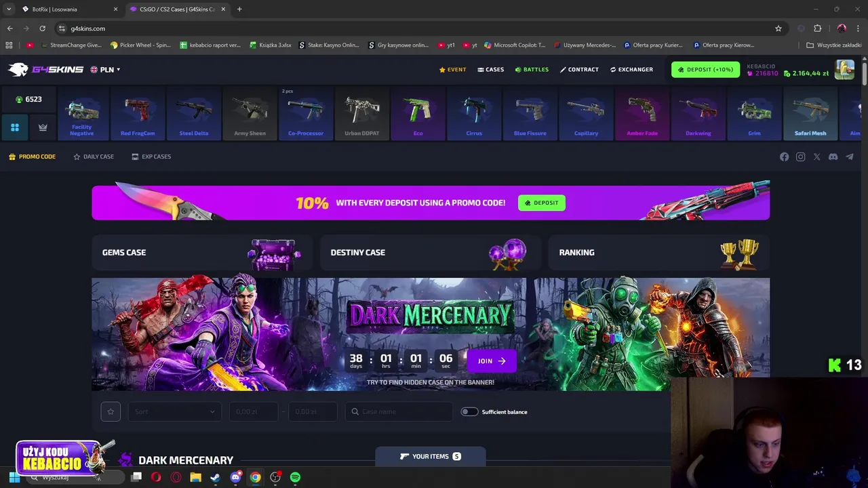Open the Discord taskbar icon
868x488 pixels.
point(235,477)
